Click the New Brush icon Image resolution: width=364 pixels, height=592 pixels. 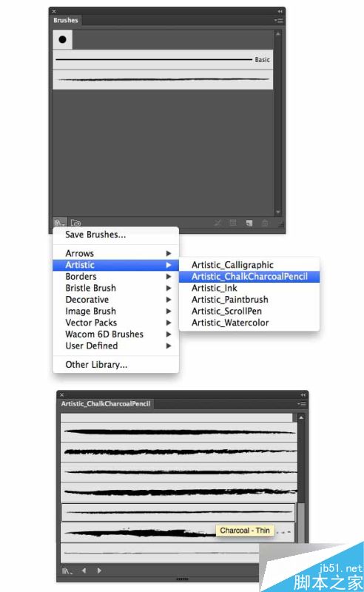point(249,223)
